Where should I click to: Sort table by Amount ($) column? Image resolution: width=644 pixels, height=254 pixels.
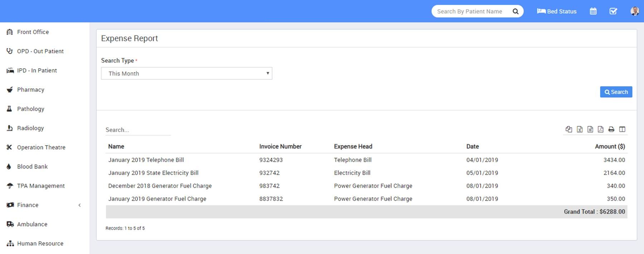coord(610,146)
